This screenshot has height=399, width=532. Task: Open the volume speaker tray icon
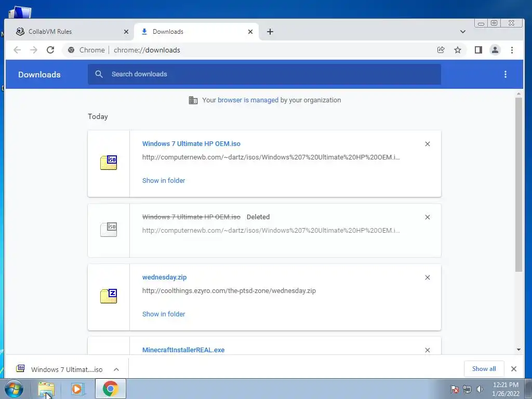click(480, 389)
